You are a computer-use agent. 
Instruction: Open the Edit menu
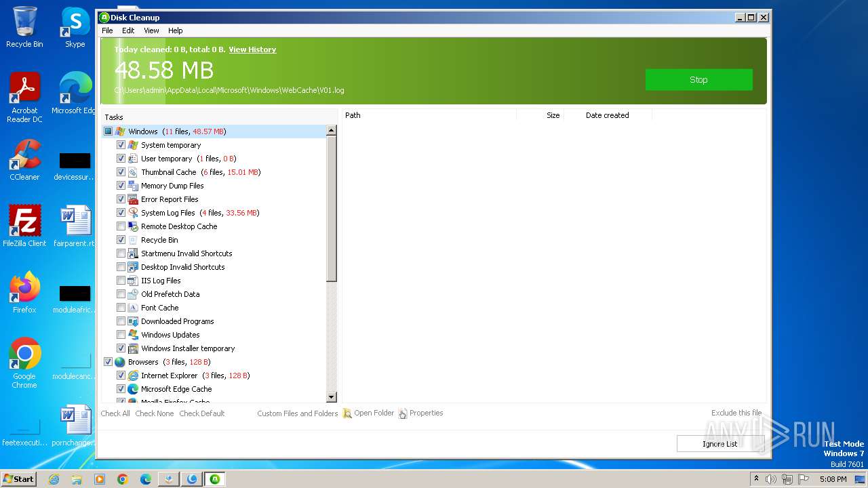128,30
